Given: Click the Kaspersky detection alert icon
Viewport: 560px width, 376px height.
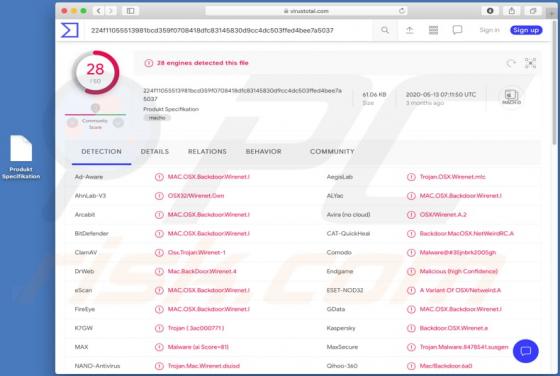Looking at the screenshot, I should [411, 328].
